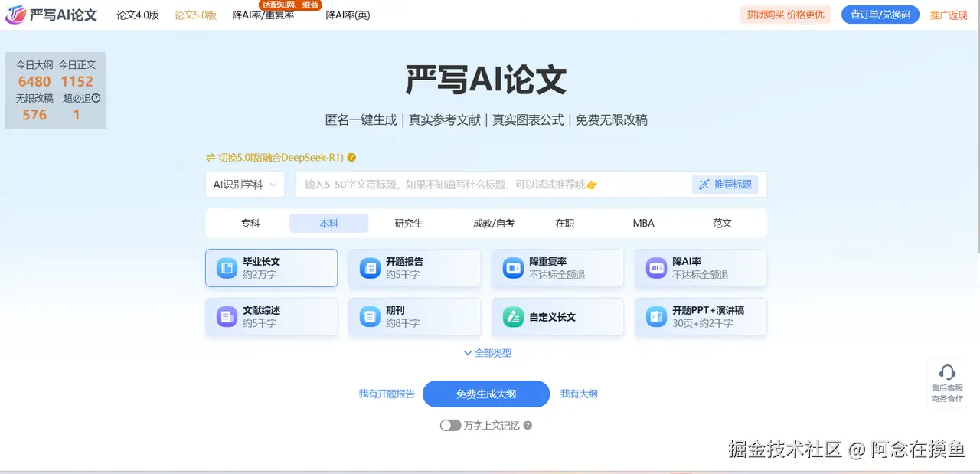Screen dimensions: 980x474
Task: Select the 本科 tab
Action: (329, 224)
